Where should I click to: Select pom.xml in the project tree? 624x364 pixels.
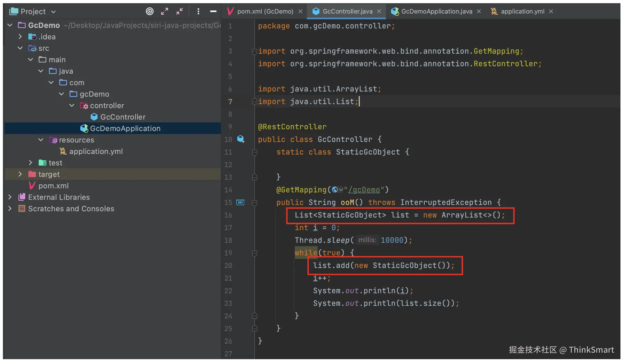click(x=53, y=186)
